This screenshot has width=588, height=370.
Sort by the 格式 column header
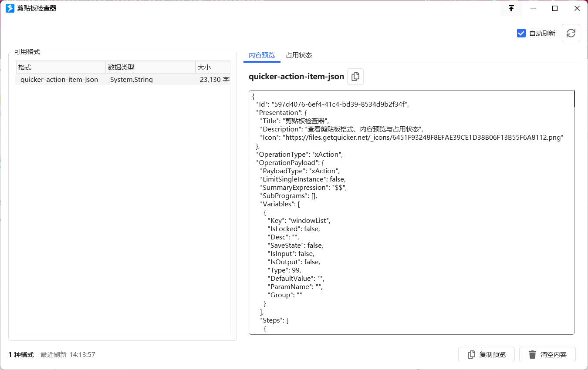pyautogui.click(x=61, y=67)
